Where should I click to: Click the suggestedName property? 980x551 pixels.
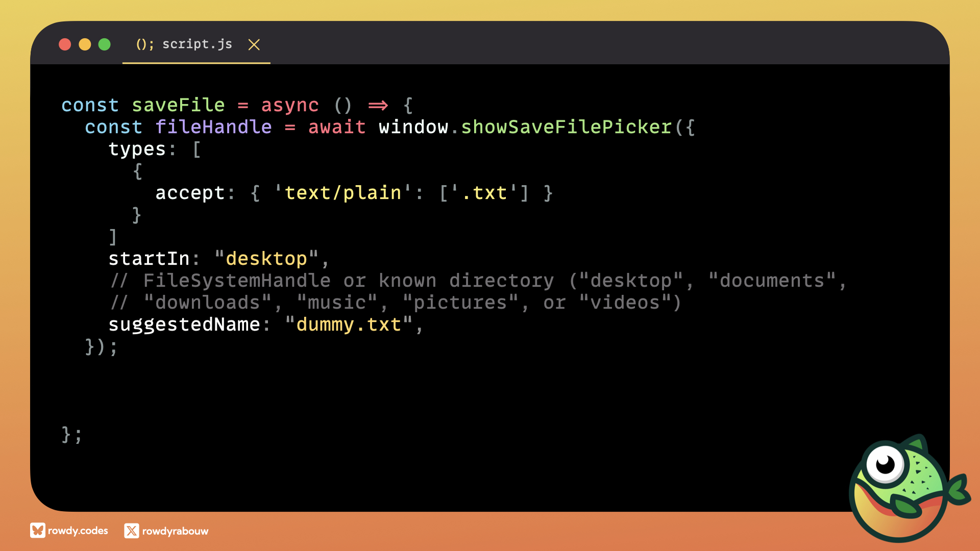coord(184,324)
